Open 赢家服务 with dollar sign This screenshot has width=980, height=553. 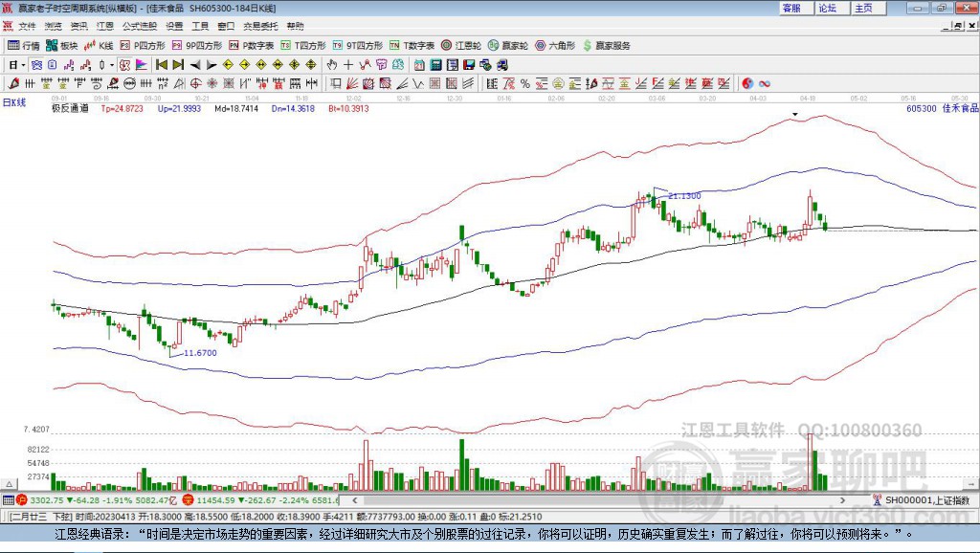[x=607, y=46]
